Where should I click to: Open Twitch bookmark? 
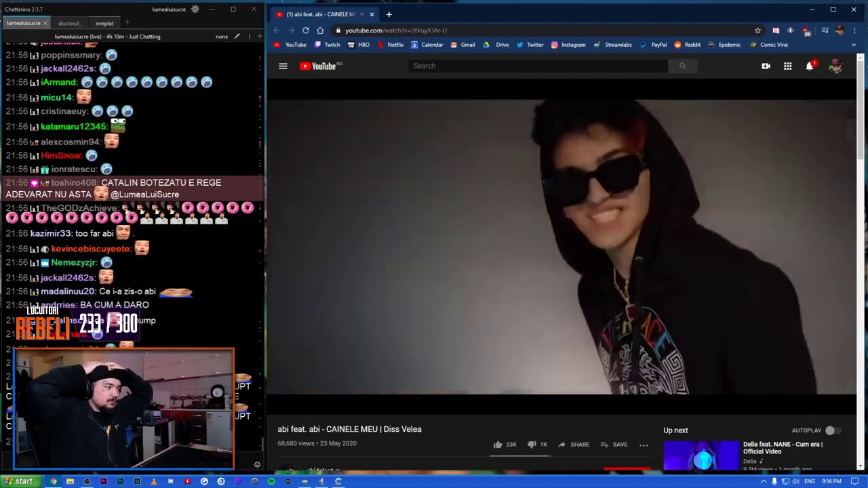tap(327, 45)
